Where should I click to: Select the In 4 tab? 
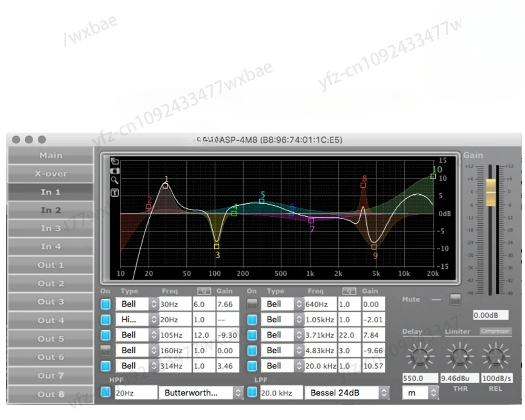[x=50, y=247]
